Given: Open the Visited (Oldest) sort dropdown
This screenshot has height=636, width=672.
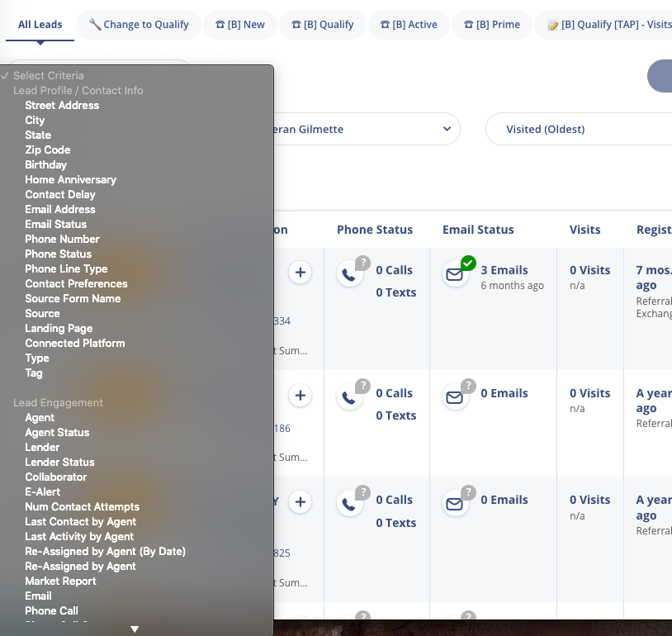Looking at the screenshot, I should point(578,129).
